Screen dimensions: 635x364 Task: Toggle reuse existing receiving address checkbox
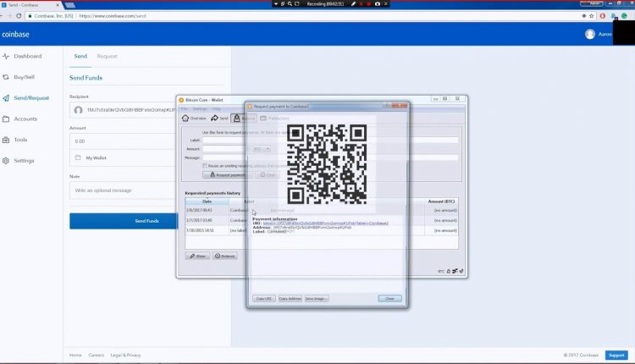click(x=205, y=166)
